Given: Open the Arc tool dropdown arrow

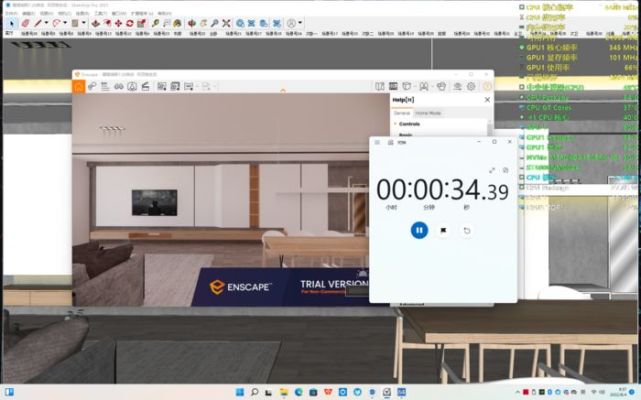Looking at the screenshot, I should [x=65, y=23].
